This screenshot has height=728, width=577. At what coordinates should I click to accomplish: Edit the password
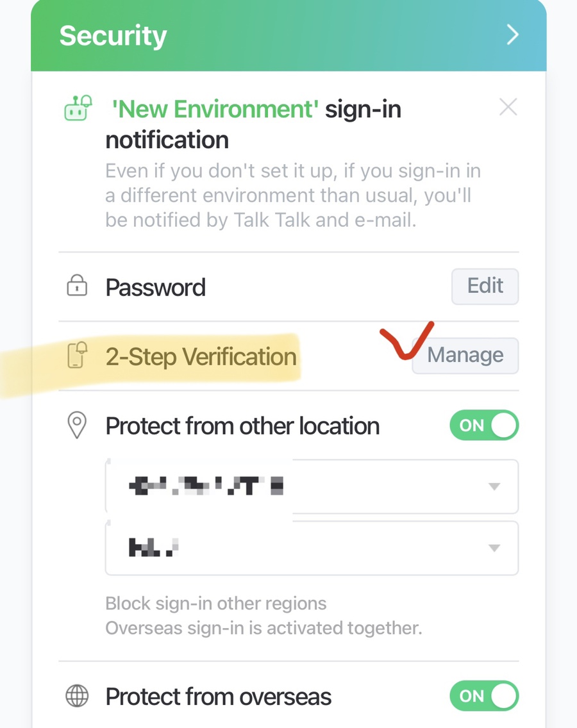(x=485, y=286)
